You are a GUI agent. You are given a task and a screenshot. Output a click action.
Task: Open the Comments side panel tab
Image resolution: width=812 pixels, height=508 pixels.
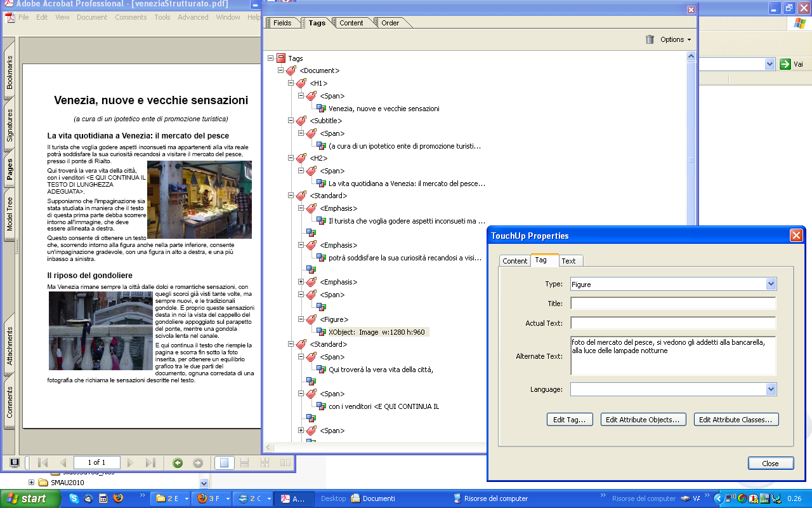click(x=10, y=403)
